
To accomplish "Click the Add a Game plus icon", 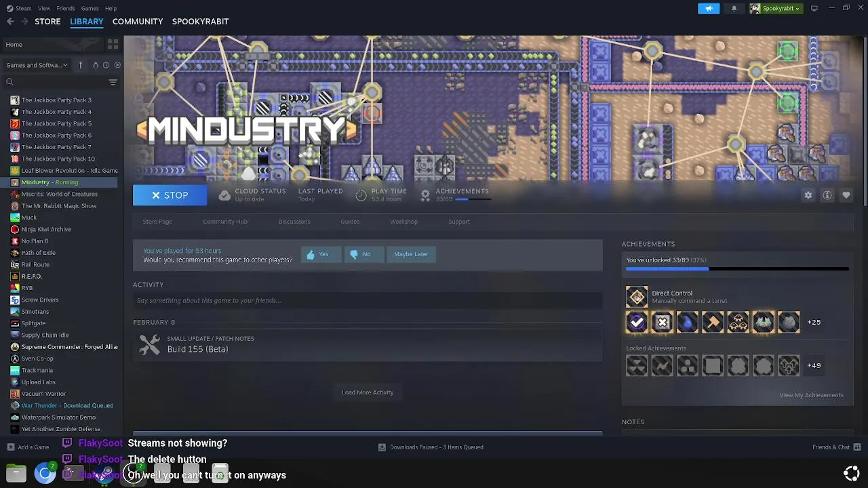I will point(10,447).
